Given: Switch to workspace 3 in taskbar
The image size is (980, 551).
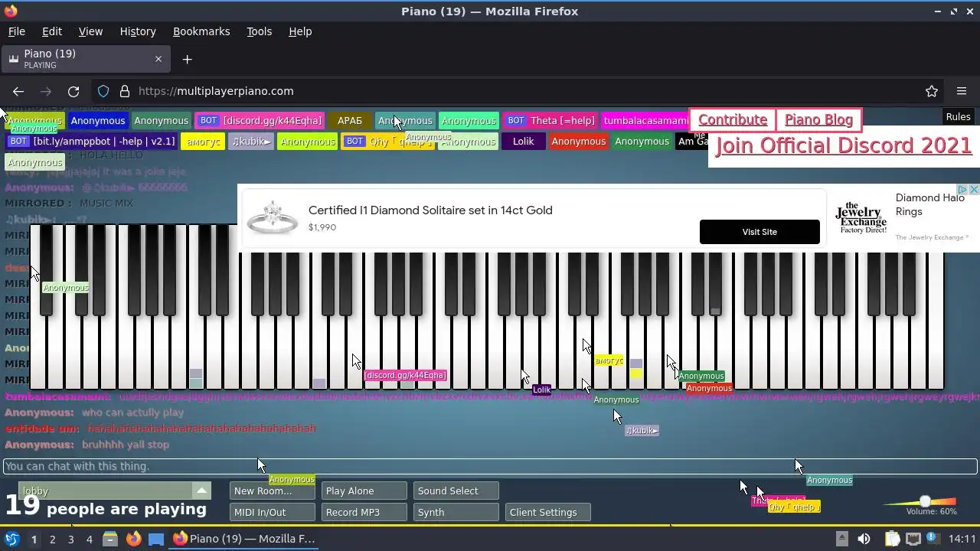Looking at the screenshot, I should [x=70, y=539].
